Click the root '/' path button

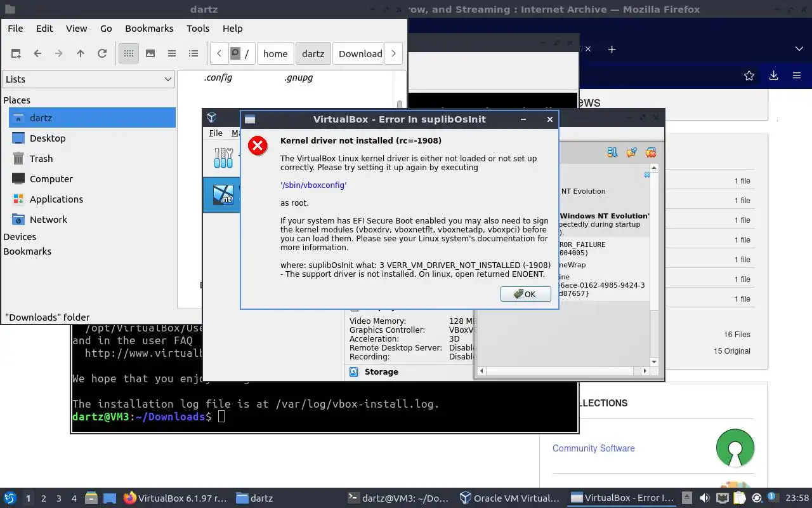(x=242, y=54)
